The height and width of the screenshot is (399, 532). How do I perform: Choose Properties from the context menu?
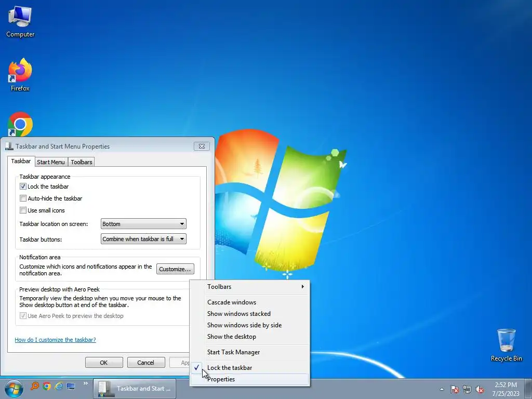click(x=250, y=379)
